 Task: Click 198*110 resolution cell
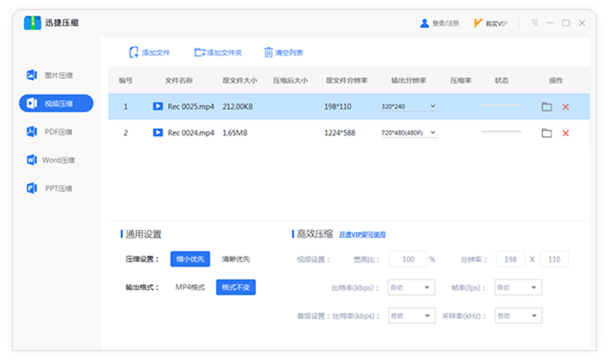(338, 106)
